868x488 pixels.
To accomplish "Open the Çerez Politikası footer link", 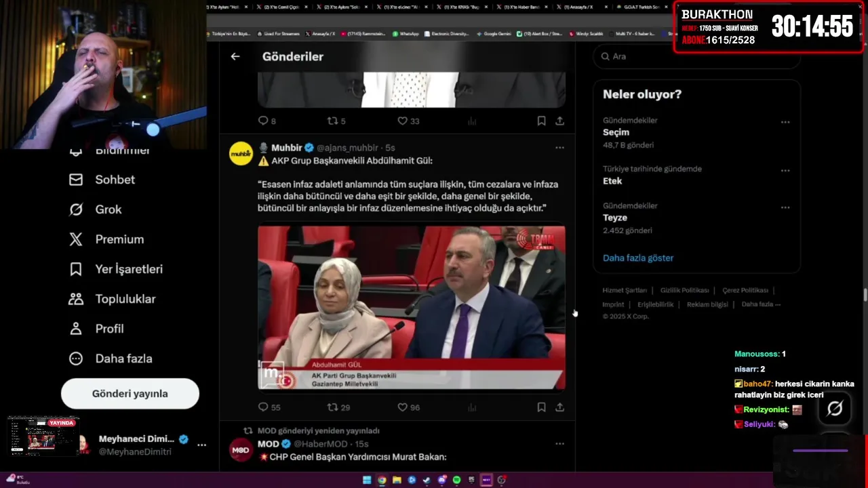I will click(x=745, y=290).
